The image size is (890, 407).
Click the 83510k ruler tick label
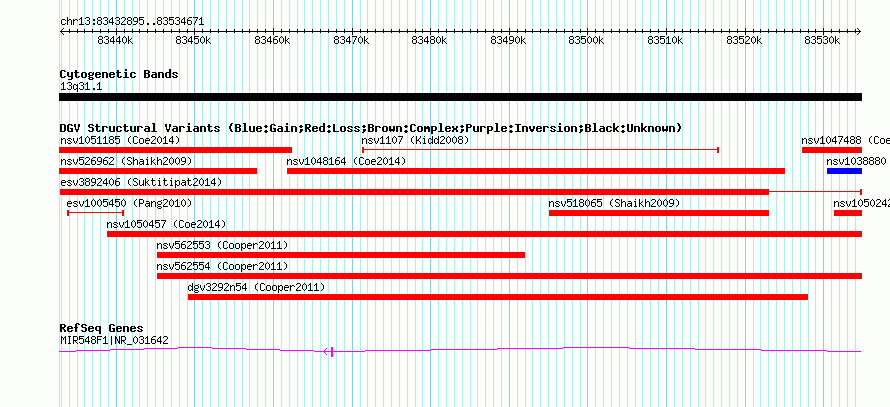coord(666,40)
